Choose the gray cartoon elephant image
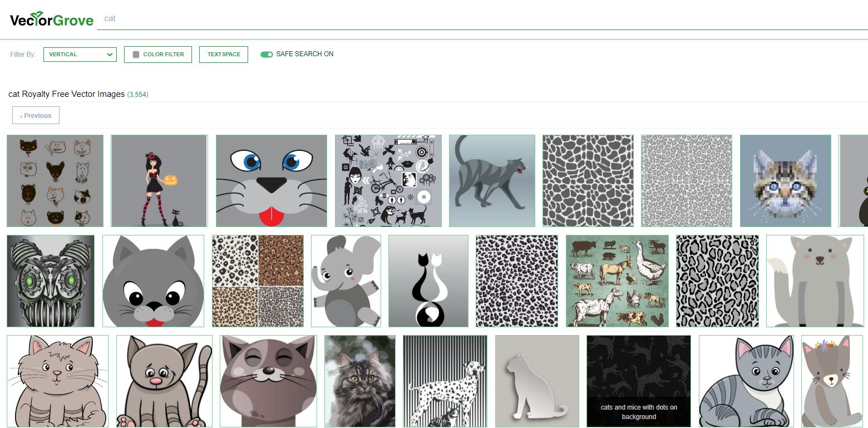The height and width of the screenshot is (428, 868). pyautogui.click(x=346, y=281)
